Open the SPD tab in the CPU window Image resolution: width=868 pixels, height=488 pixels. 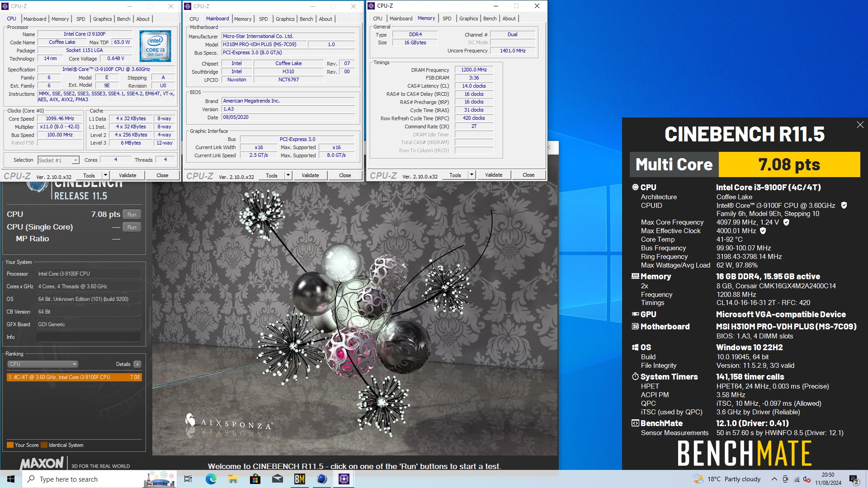point(80,19)
